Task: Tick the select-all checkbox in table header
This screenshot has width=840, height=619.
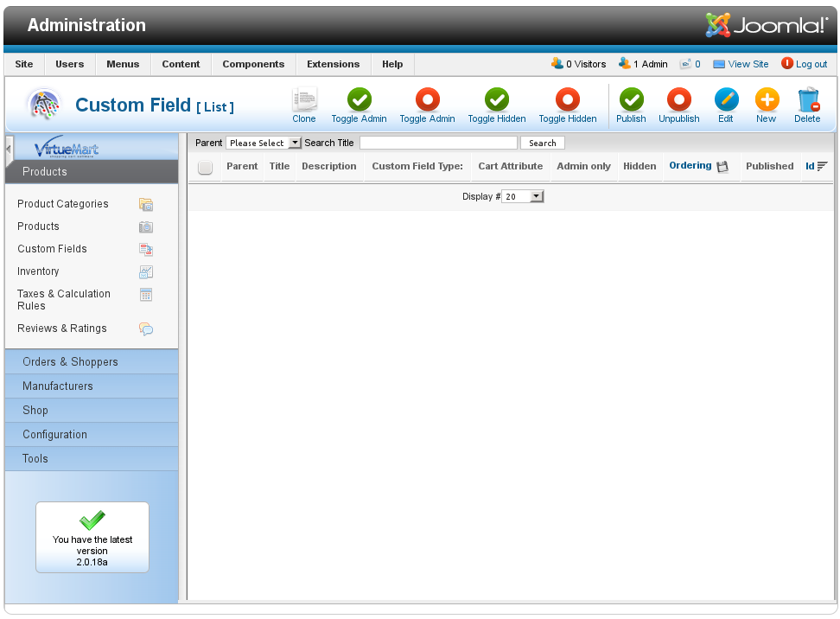Action: [205, 167]
